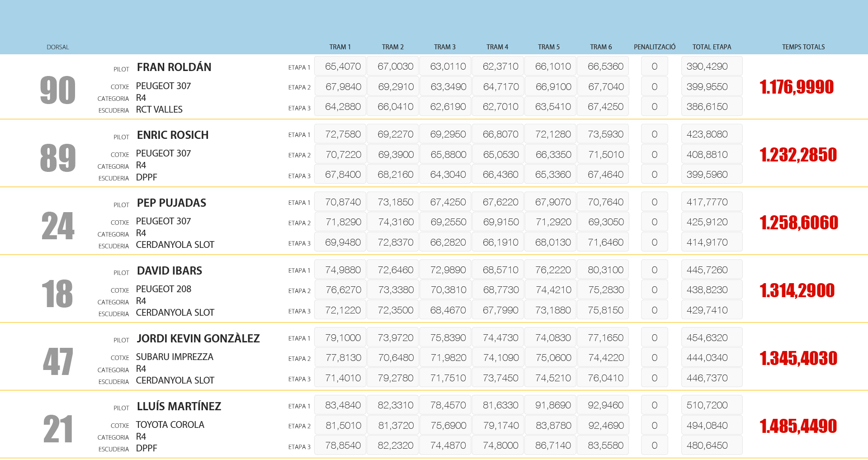The width and height of the screenshot is (868, 460).
Task: Click Enric Rosich's Etapa 1 penalty field
Action: click(654, 134)
